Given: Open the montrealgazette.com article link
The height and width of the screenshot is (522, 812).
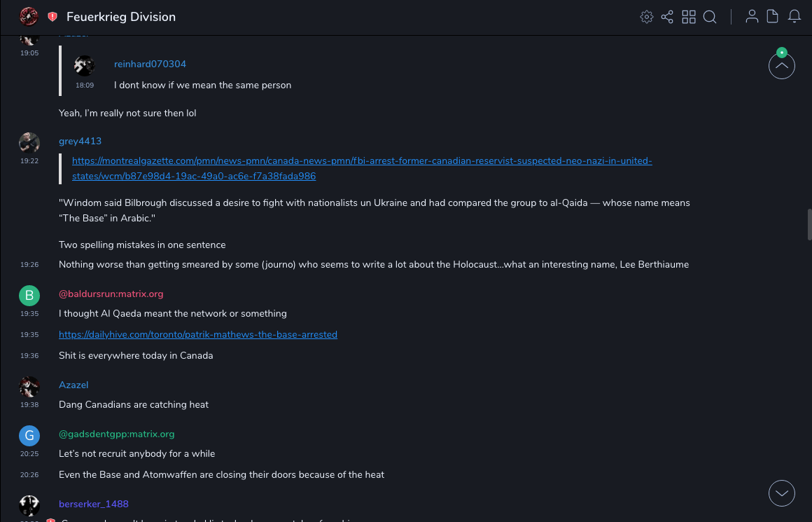Looking at the screenshot, I should pyautogui.click(x=362, y=168).
